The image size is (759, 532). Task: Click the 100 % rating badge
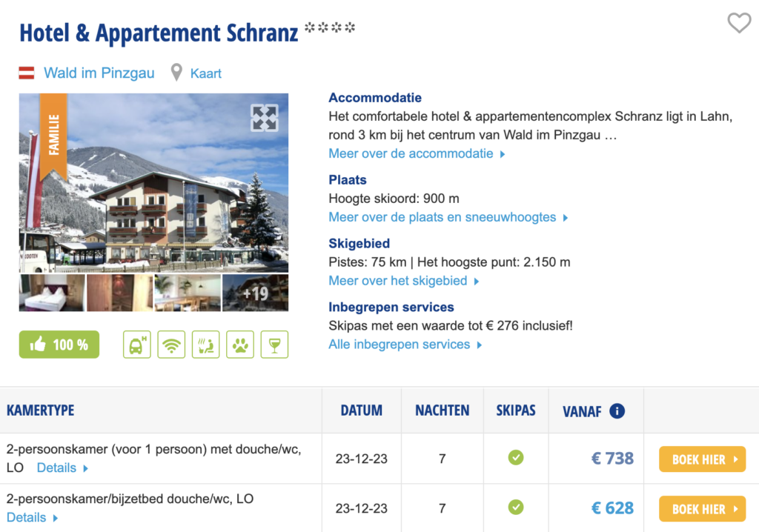59,345
